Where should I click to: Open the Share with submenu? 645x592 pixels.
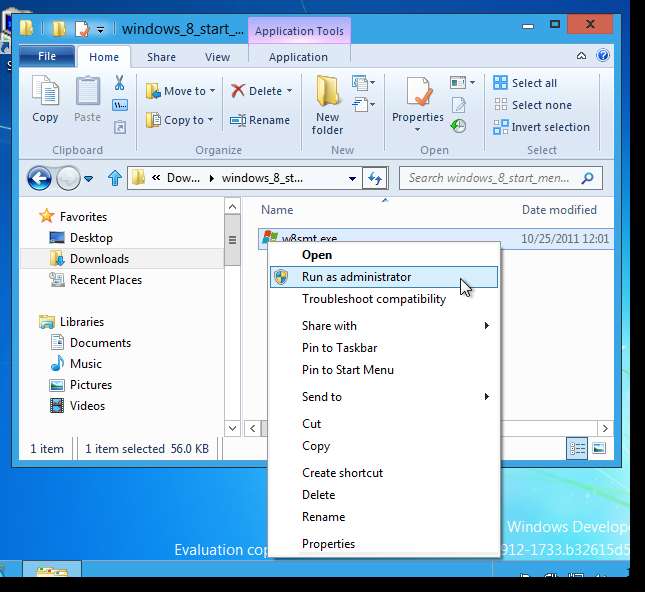point(384,326)
